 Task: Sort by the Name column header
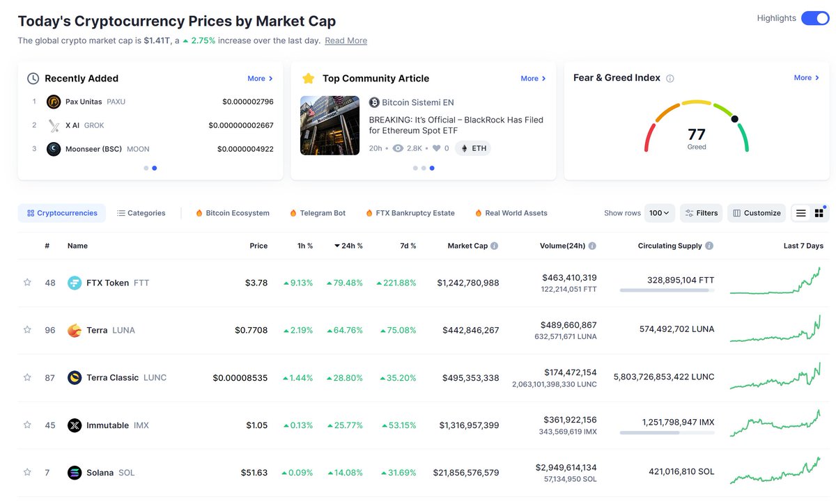77,246
